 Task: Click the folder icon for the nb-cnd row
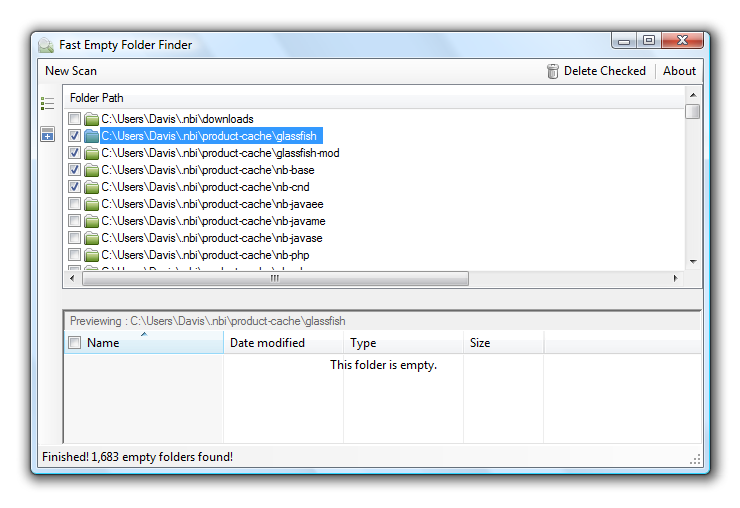(x=91, y=187)
